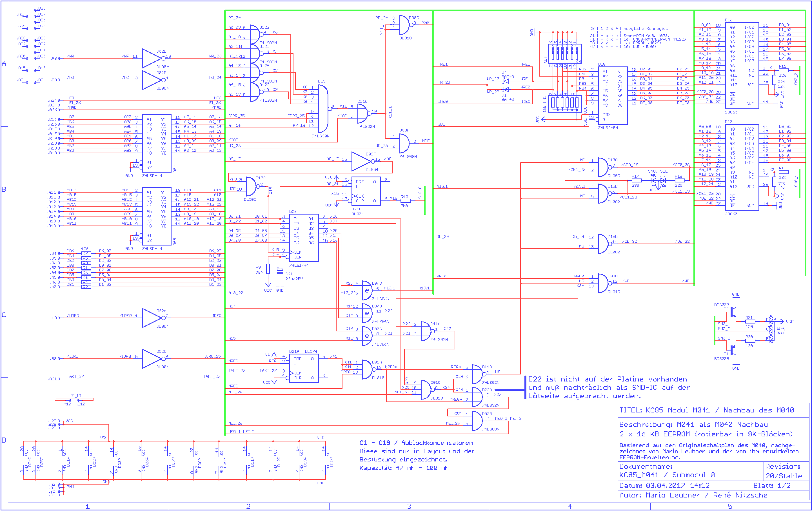Click the D03B 74LS08N AND gate
This screenshot has height=511, width=812.
(x=478, y=421)
